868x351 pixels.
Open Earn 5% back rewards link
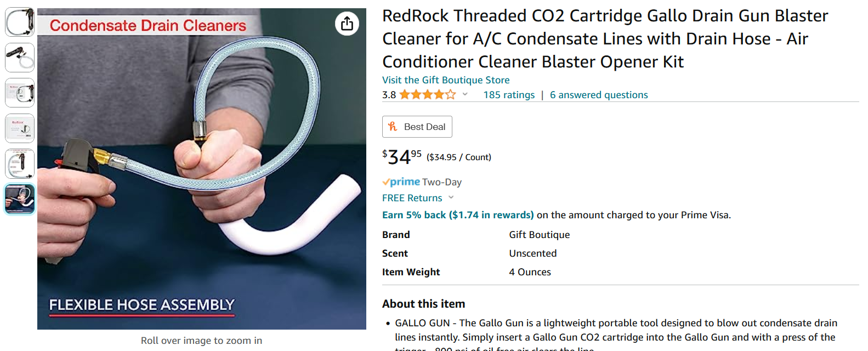(458, 215)
